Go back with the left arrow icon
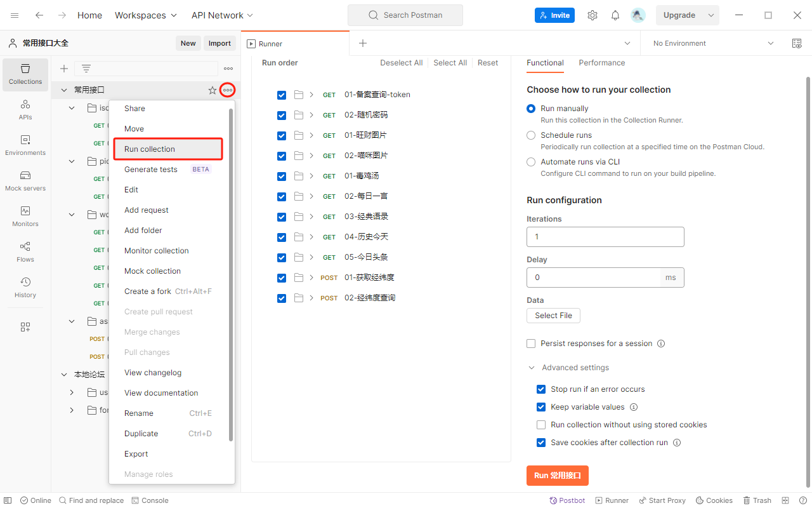812x508 pixels. tap(39, 15)
